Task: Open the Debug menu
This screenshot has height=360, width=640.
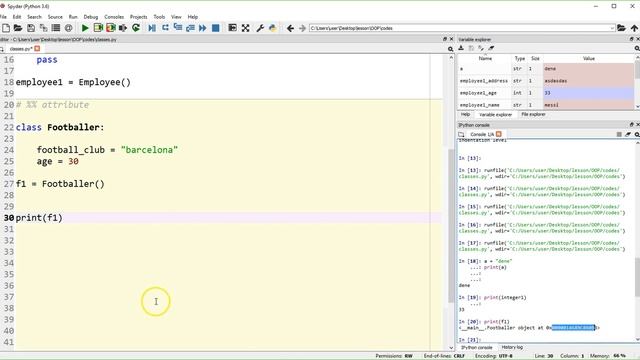Action: [x=91, y=17]
